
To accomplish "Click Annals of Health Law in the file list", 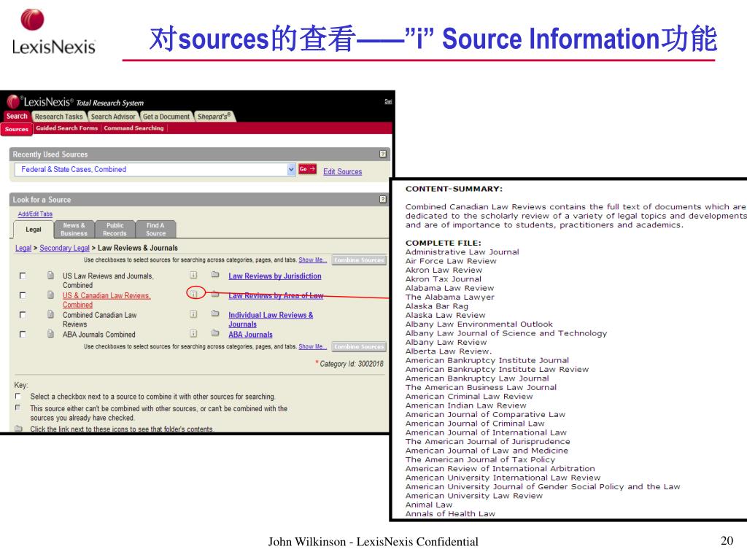I will pos(450,514).
